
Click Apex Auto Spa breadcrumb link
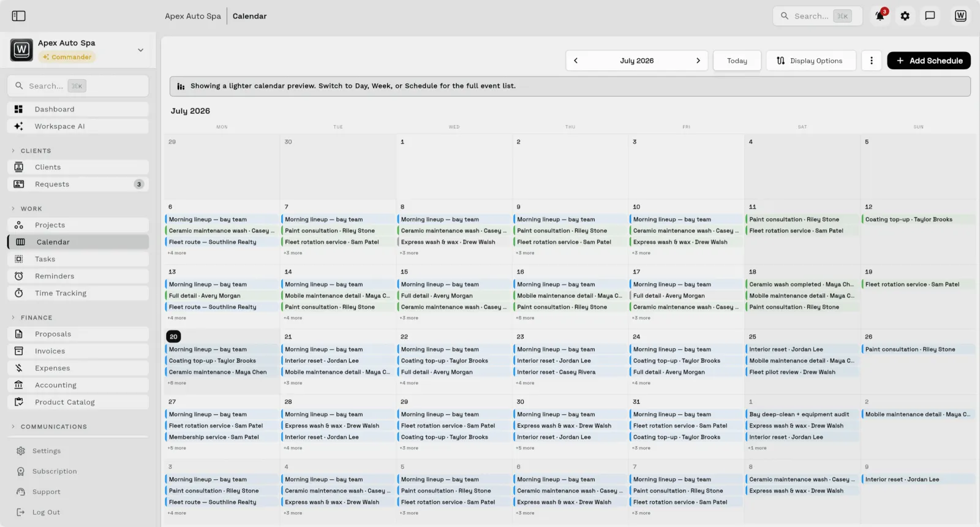point(193,16)
